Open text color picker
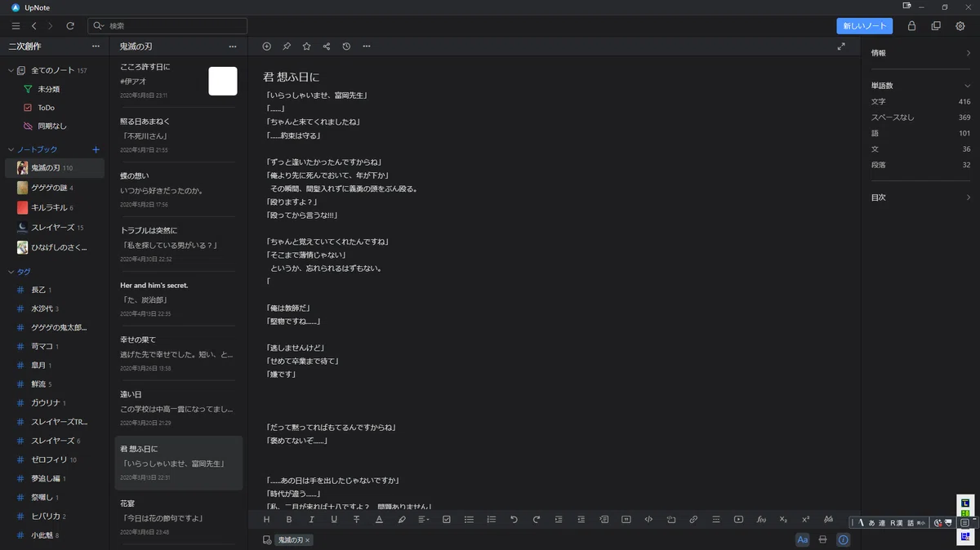Screen dimensions: 980x550 coord(379,519)
